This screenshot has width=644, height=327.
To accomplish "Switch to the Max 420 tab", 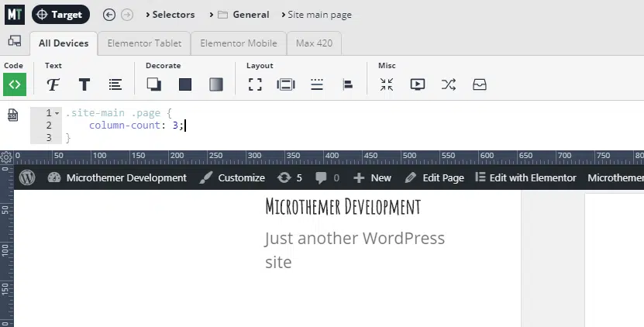I will click(314, 43).
